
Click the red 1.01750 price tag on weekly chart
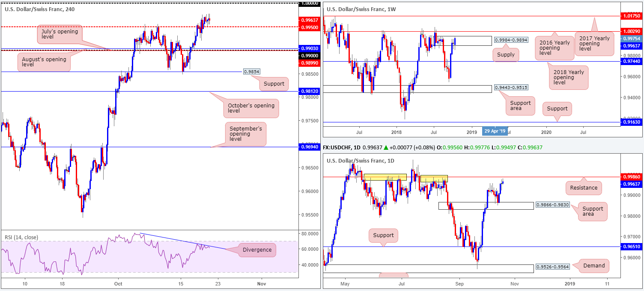click(x=632, y=16)
